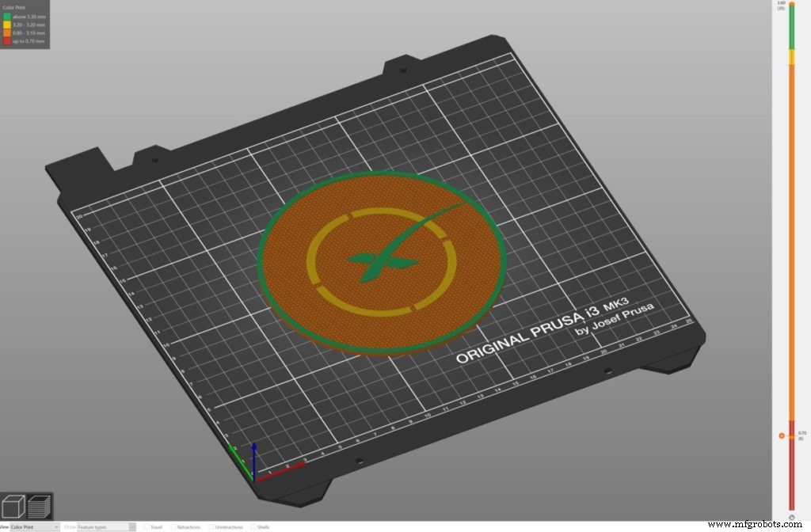Select the yellow "3.20 - 3.20 mm" legend swatch

click(6, 25)
